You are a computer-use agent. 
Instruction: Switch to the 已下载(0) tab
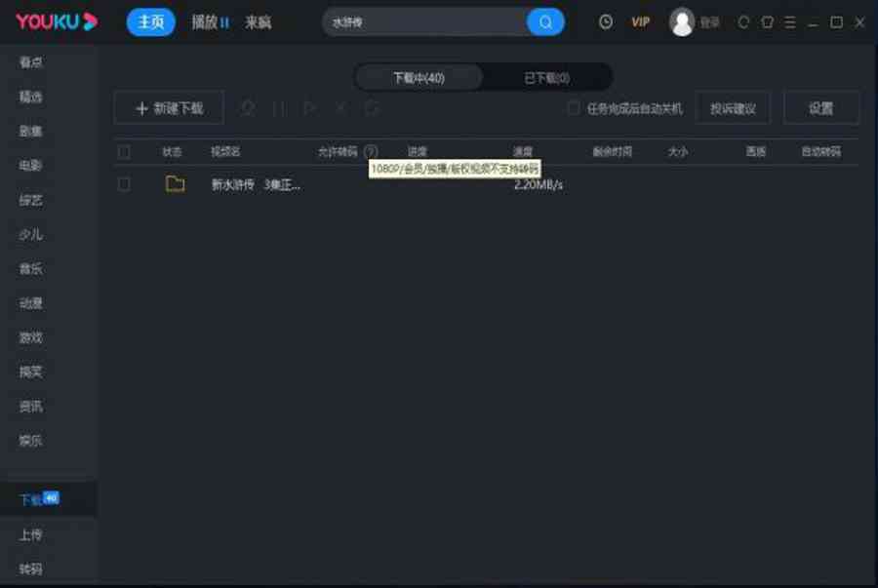(546, 78)
